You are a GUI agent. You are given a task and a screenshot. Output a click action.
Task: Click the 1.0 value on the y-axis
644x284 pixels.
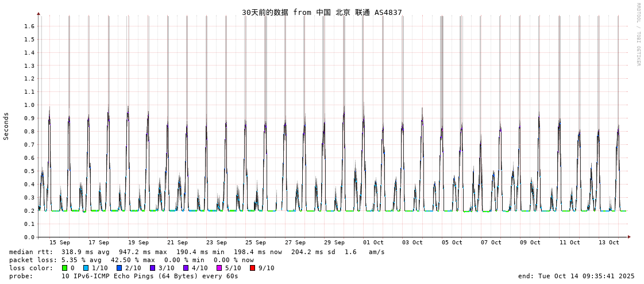click(x=29, y=105)
